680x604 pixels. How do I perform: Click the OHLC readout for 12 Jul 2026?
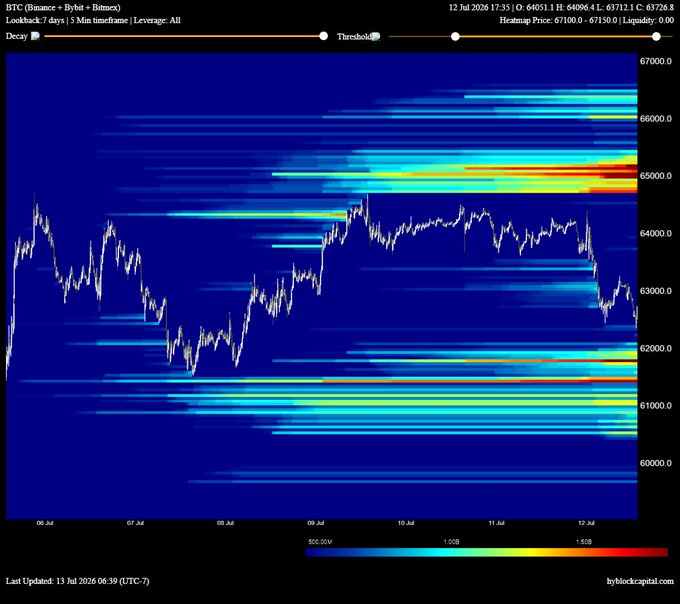[x=561, y=7]
